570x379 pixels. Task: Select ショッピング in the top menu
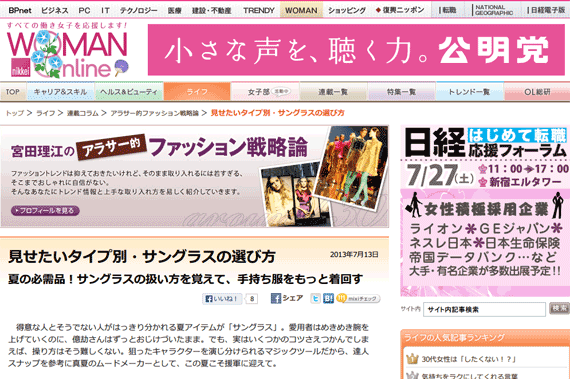point(347,11)
